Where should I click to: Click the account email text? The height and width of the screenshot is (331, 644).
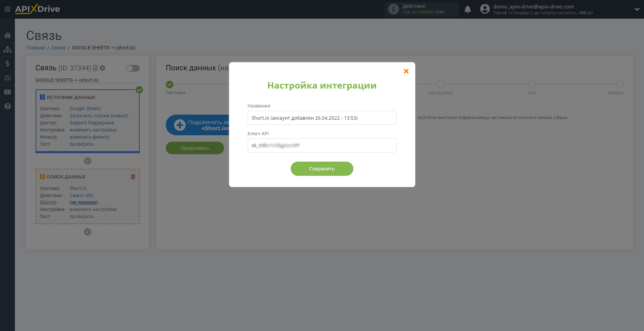click(534, 6)
